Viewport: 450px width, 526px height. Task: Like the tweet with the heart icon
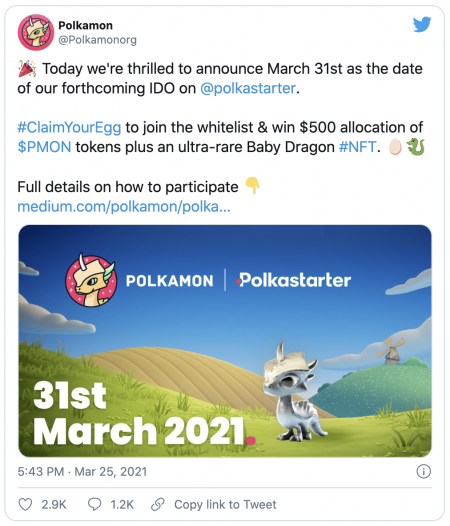(25, 505)
